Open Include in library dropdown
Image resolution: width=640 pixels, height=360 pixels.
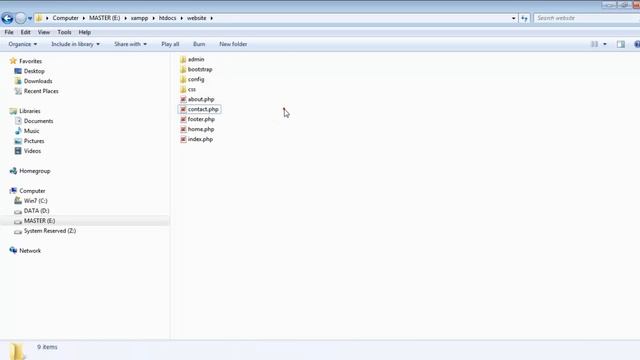click(x=75, y=44)
